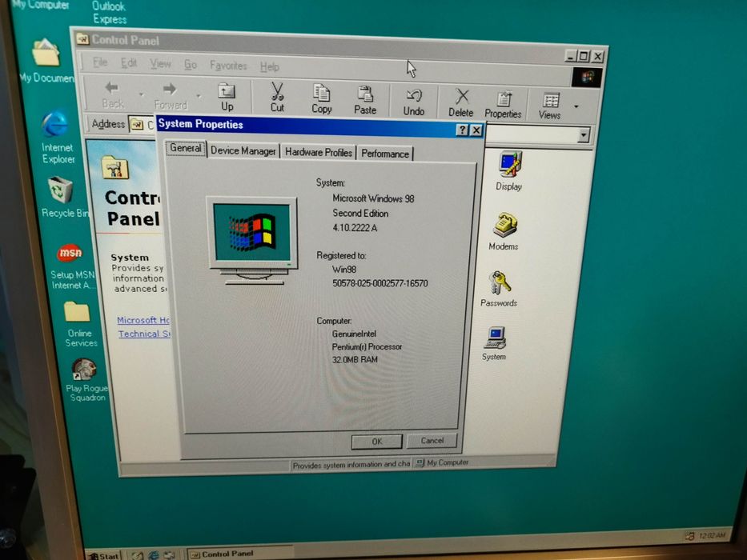The height and width of the screenshot is (560, 747).
Task: Open the Modems control panel icon
Action: 504,232
